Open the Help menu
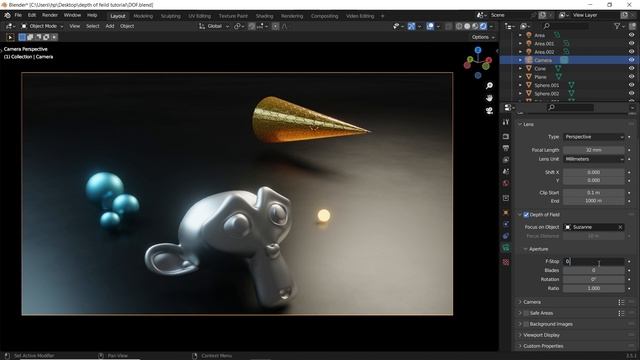 tap(92, 15)
